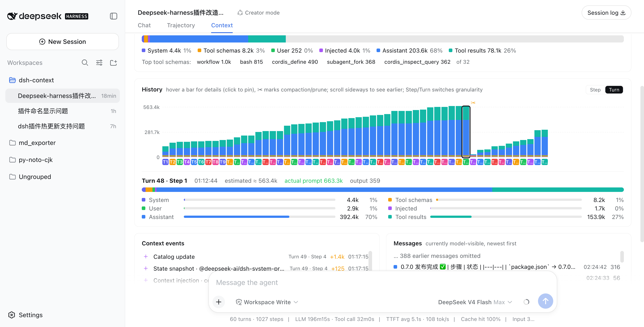This screenshot has width=644, height=327.
Task: Open workspace filter sliders icon
Action: tap(99, 62)
